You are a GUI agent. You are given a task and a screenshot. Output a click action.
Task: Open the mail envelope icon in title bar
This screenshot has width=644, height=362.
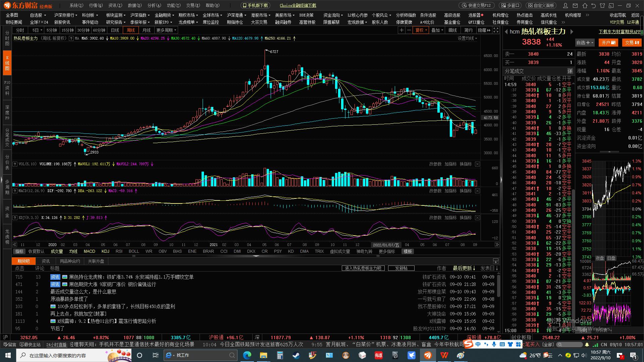(x=576, y=5)
